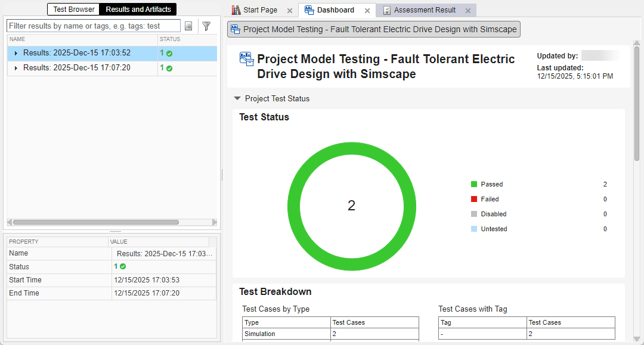
Task: Open the Assessment Result tab
Action: 425,10
